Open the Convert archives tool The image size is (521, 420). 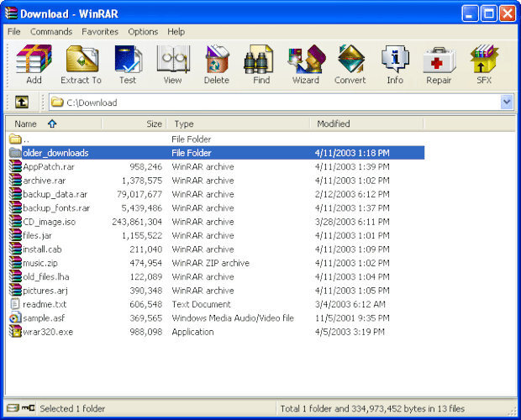[x=350, y=65]
